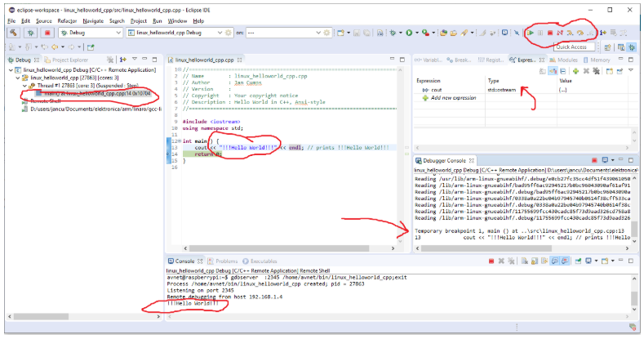Screen dimensions: 644x339
Task: Expand the cout expression row
Action: [423, 90]
